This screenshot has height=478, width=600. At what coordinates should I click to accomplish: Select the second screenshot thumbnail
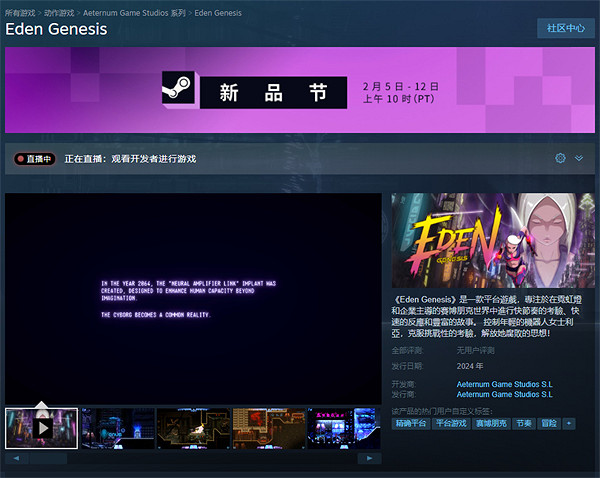(x=118, y=427)
